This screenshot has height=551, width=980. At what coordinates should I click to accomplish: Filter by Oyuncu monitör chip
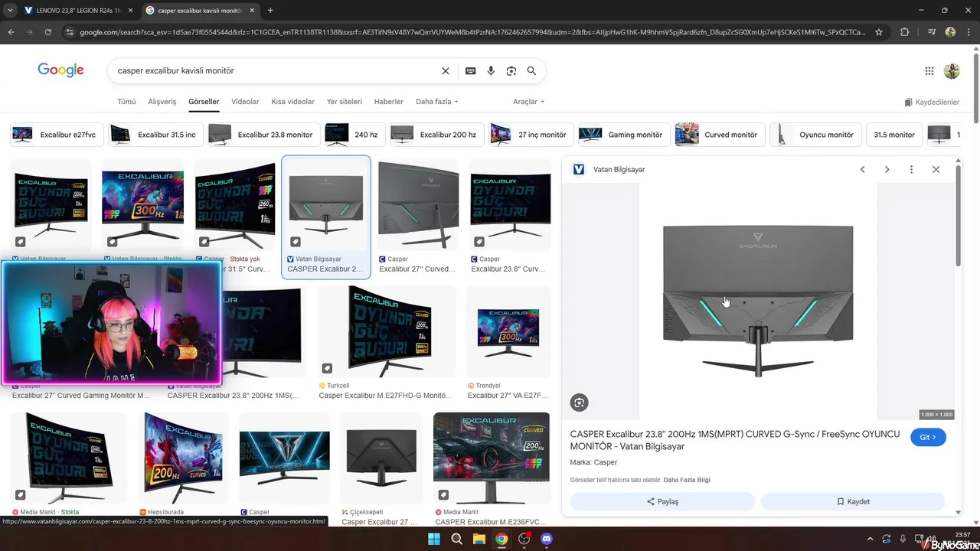click(x=815, y=135)
